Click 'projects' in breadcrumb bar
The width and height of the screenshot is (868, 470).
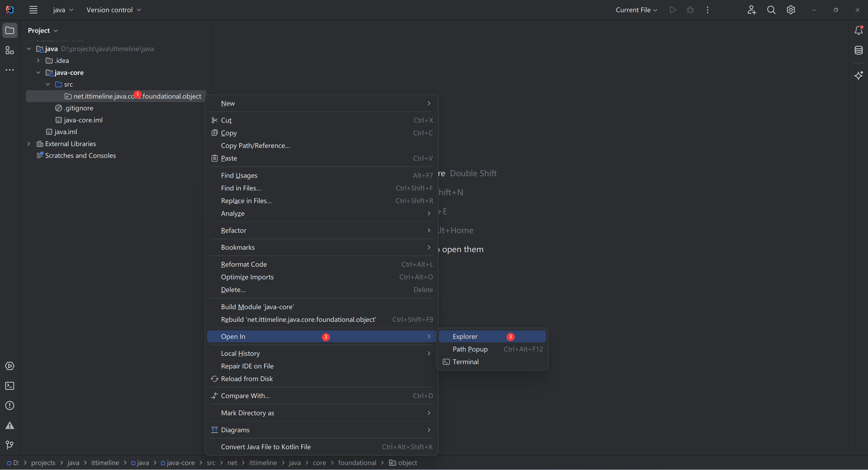pos(43,463)
